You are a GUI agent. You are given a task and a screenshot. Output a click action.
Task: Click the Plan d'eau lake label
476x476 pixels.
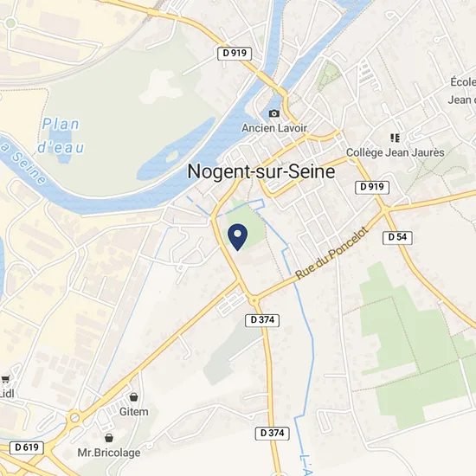[x=61, y=136]
